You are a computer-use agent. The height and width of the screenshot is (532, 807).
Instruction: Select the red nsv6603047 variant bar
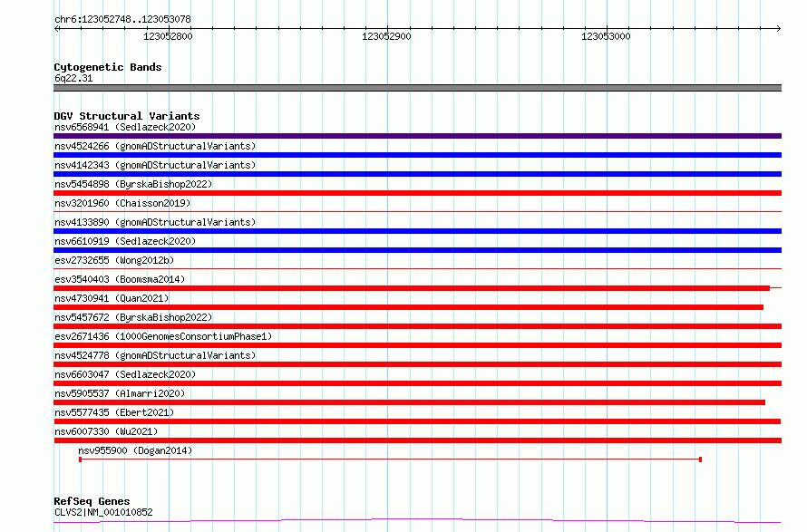[x=417, y=383]
